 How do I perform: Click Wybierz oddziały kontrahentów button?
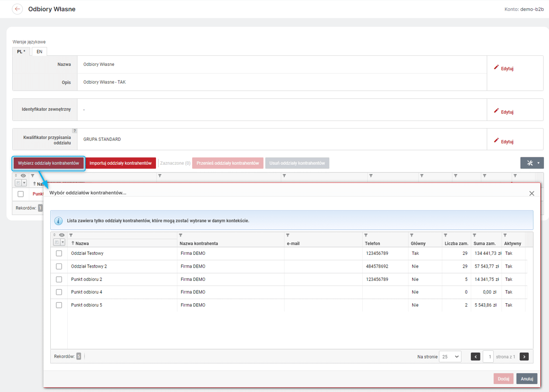click(x=48, y=163)
